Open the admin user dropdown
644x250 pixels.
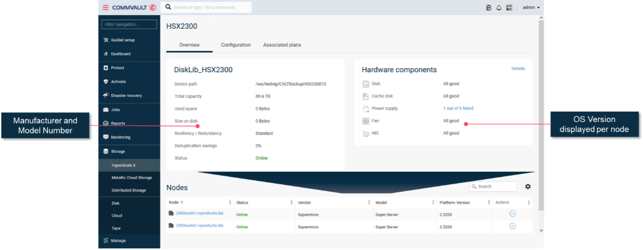[531, 7]
